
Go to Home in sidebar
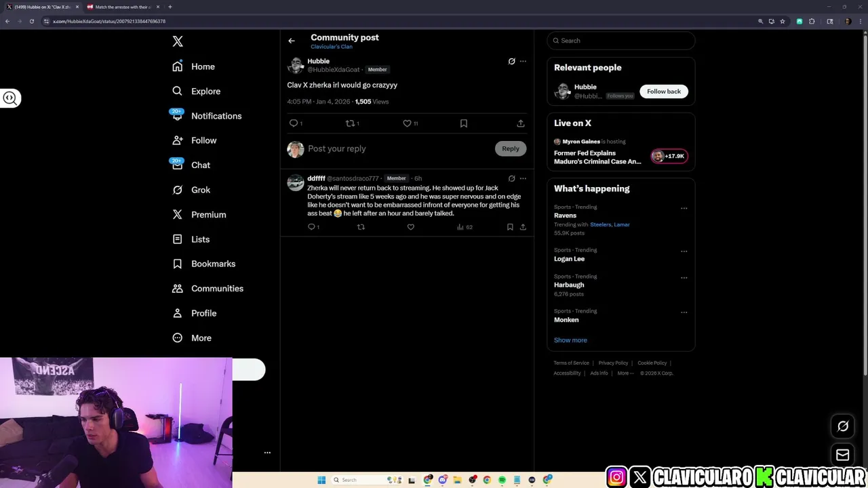tap(193, 66)
